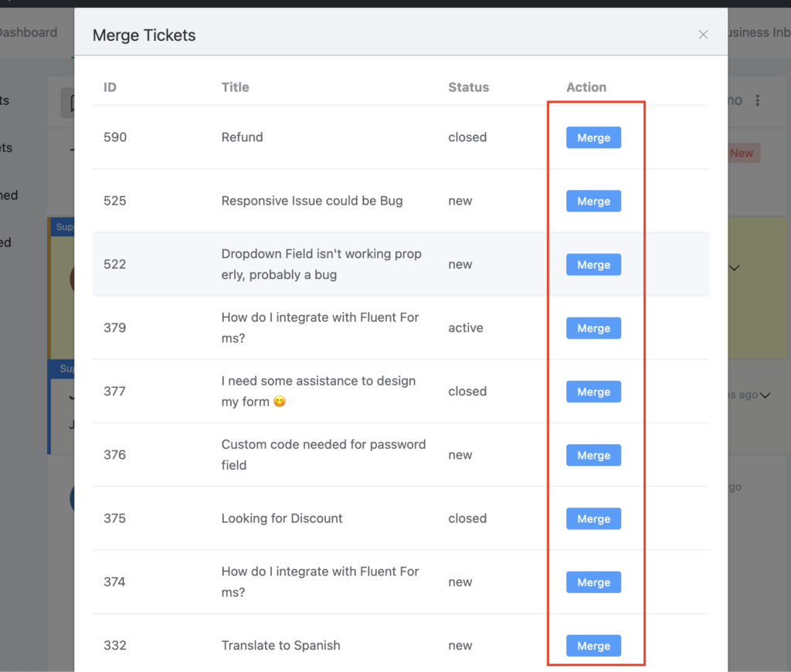
Task: Merge ticket 377 form design assistance
Action: [x=593, y=392]
